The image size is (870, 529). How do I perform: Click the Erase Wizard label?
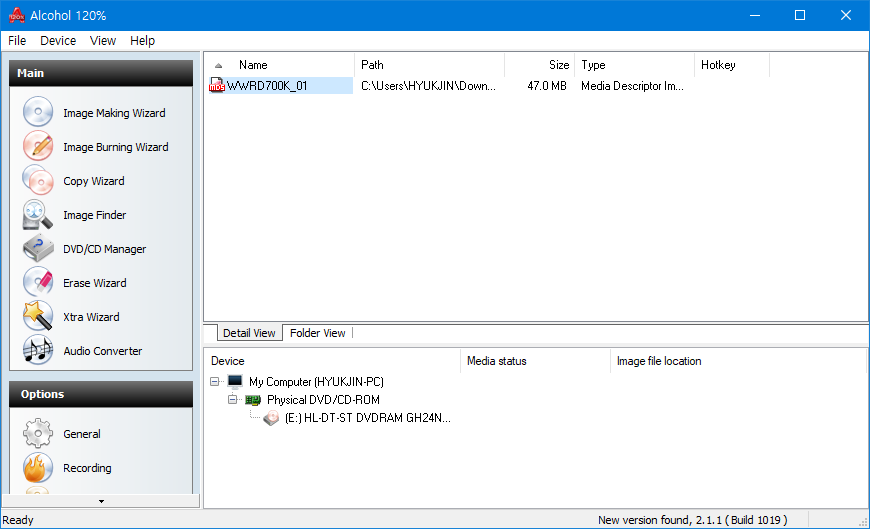click(95, 283)
